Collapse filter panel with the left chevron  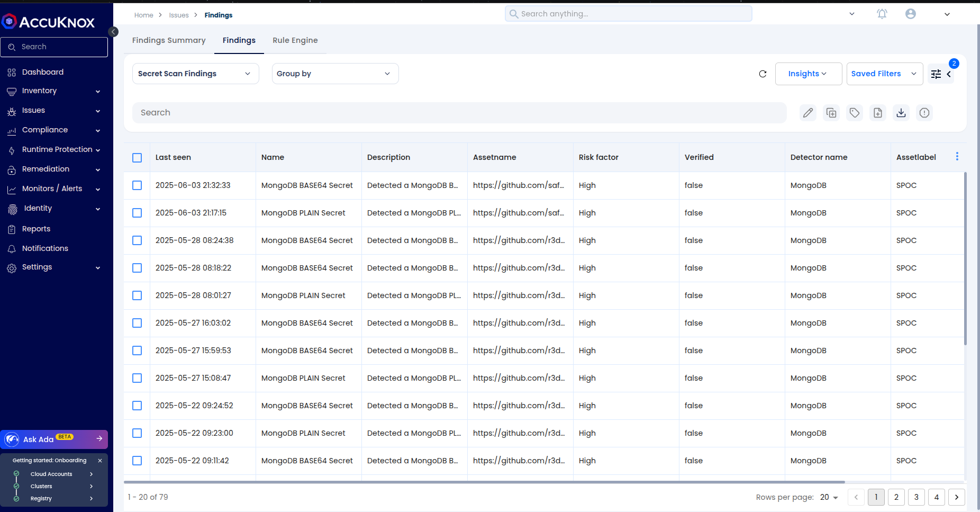[949, 74]
